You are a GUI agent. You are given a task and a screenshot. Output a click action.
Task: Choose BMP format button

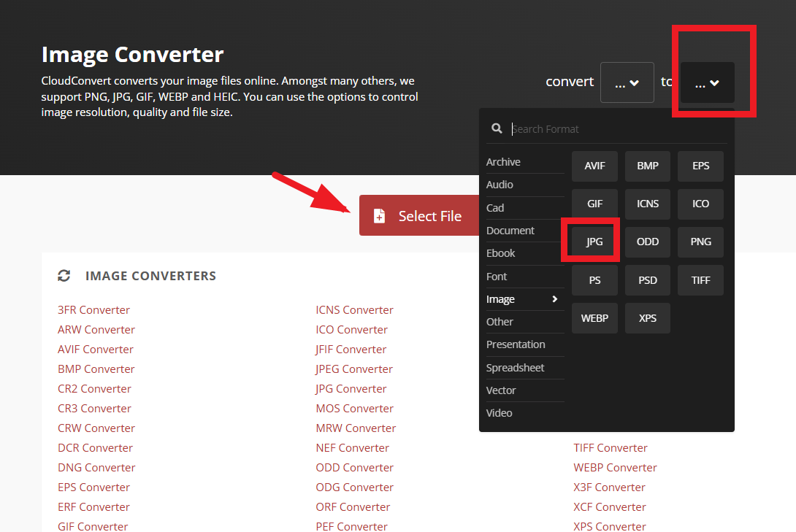pos(648,166)
